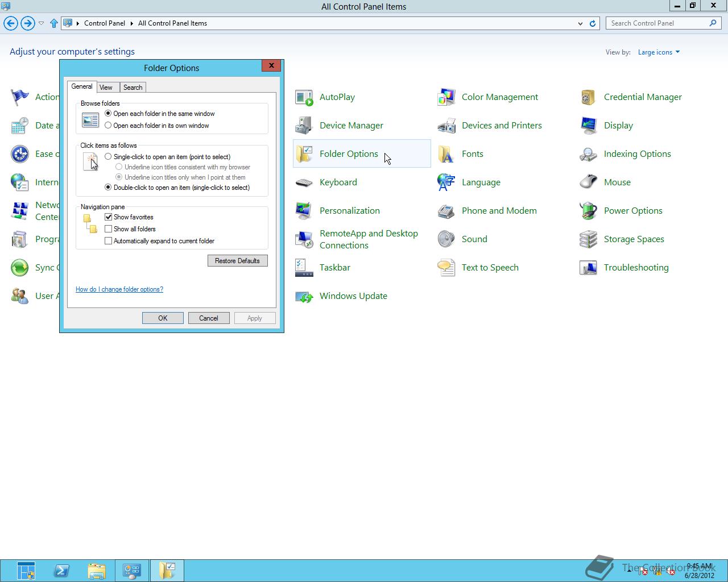This screenshot has height=582, width=728.
Task: Open the Personalization icon
Action: (x=304, y=211)
